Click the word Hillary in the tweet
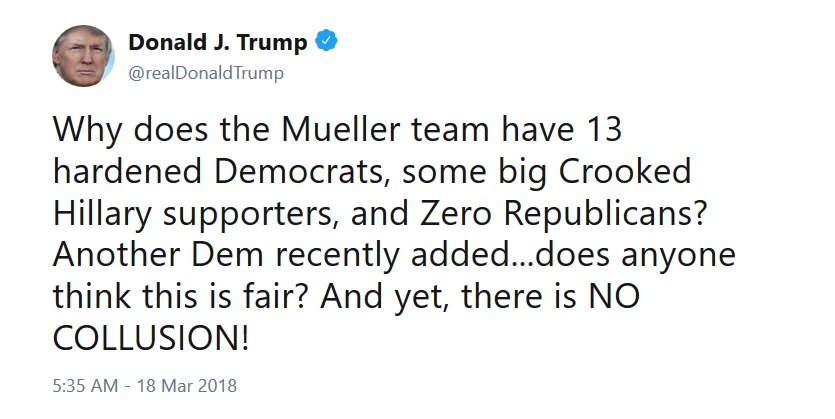Screen dimensions: 835x419 tap(102, 215)
